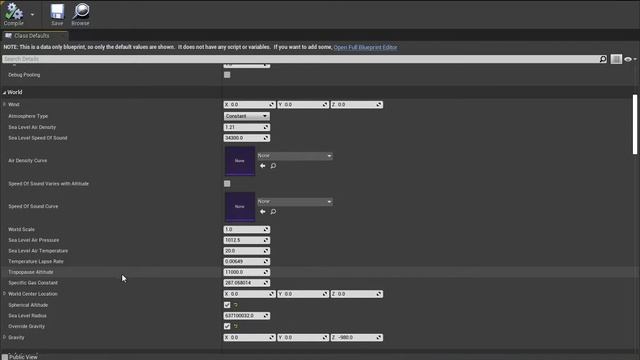Viewport: 640px width, 360px height.
Task: Browse to asset in Content Browser
Action: (80, 15)
